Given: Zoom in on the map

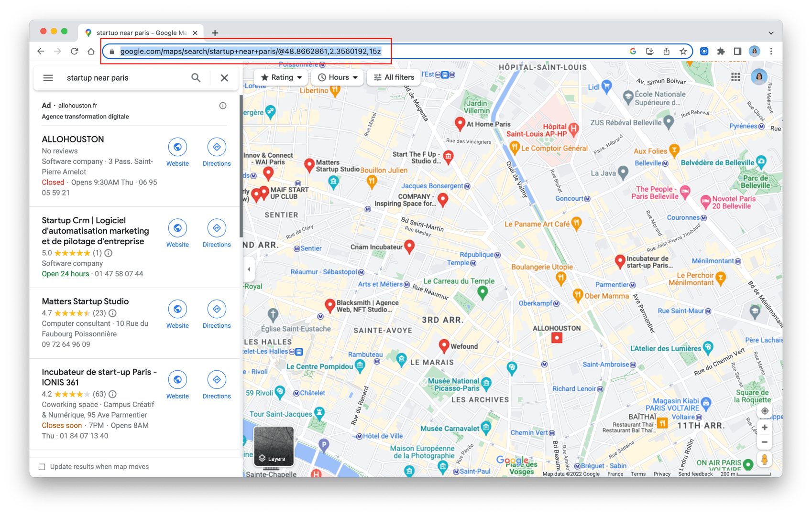Looking at the screenshot, I should coord(765,428).
